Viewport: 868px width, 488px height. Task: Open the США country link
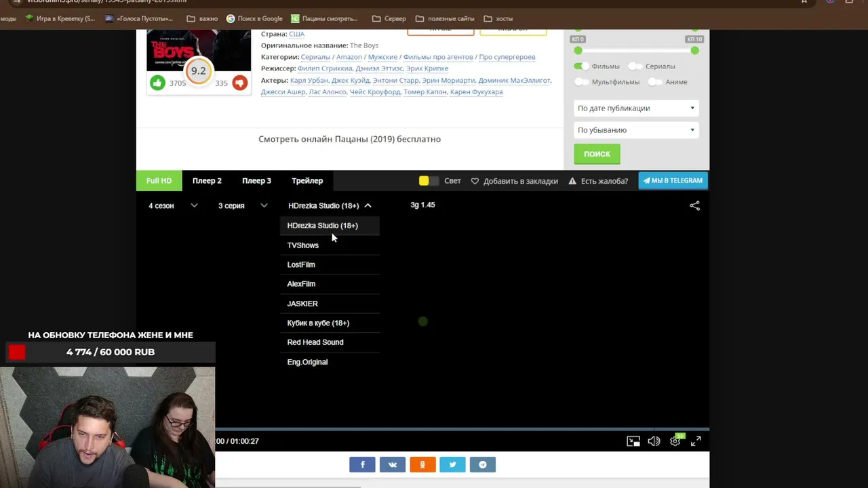coord(296,34)
